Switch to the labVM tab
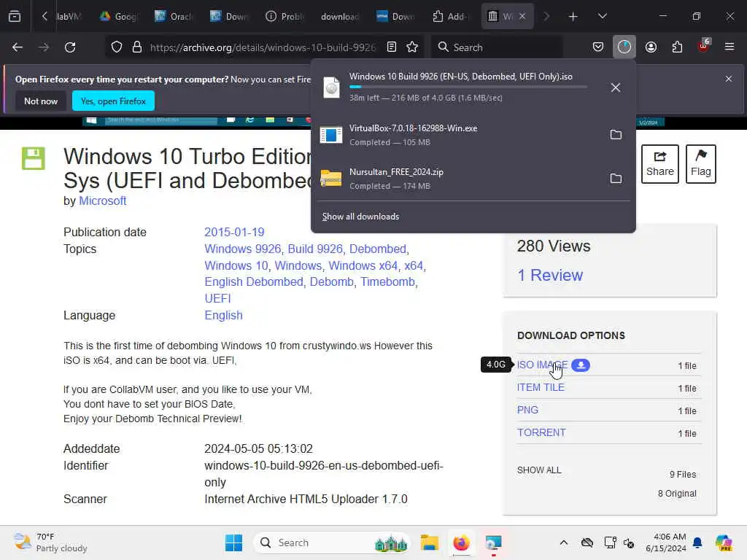 (x=69, y=17)
